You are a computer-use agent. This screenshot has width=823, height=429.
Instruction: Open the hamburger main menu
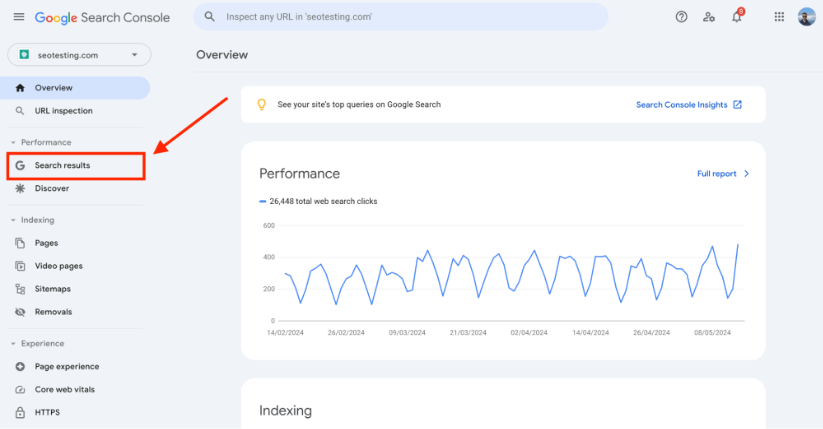18,17
